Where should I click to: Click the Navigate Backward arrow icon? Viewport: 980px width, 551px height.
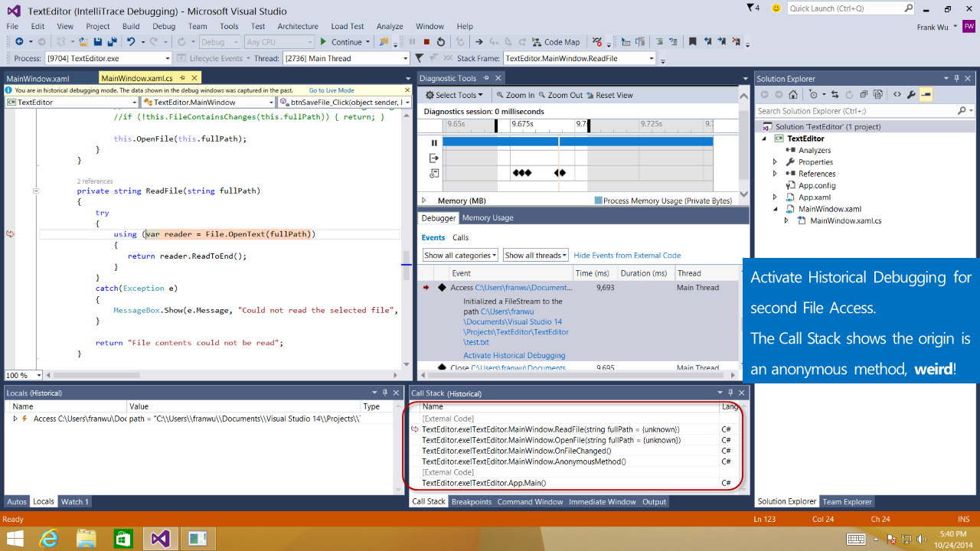(18, 42)
